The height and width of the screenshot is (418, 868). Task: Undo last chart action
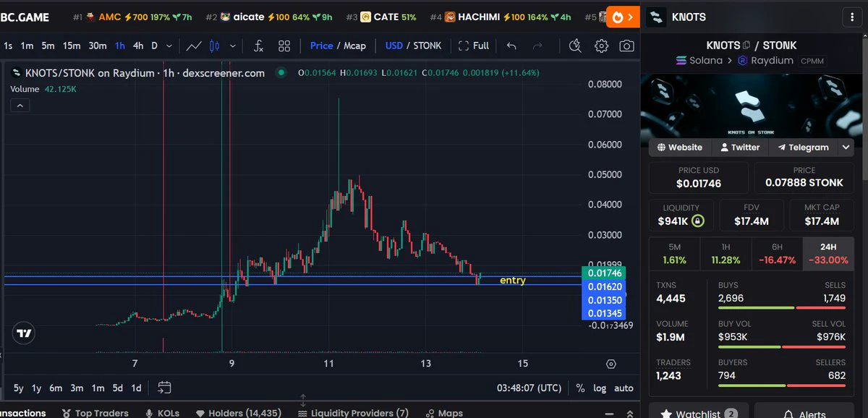pos(511,46)
